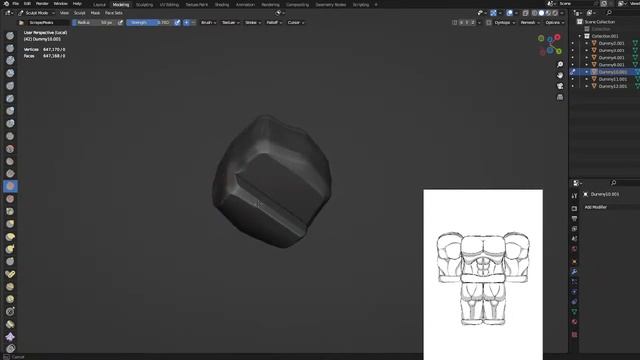Open the Brush settings dropdown
The height and width of the screenshot is (360, 640).
208,22
